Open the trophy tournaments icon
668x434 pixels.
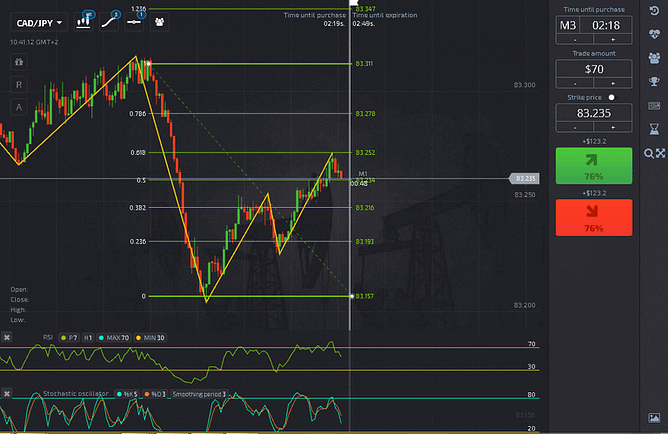click(654, 80)
